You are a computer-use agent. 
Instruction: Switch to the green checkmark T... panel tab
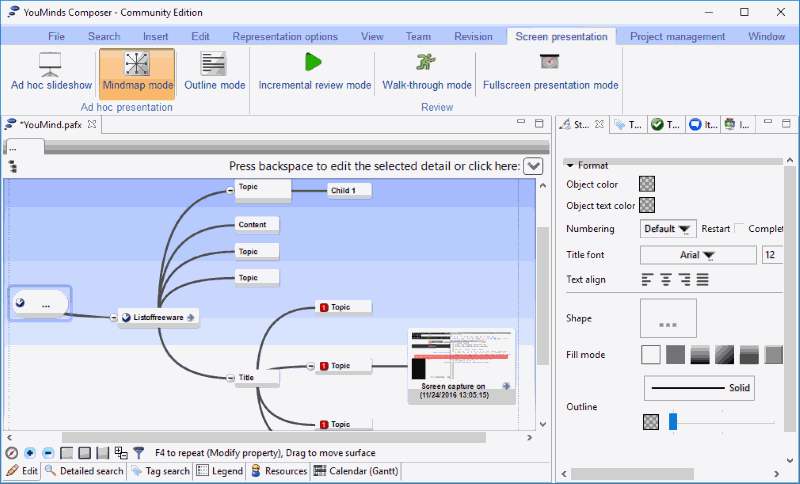point(666,124)
